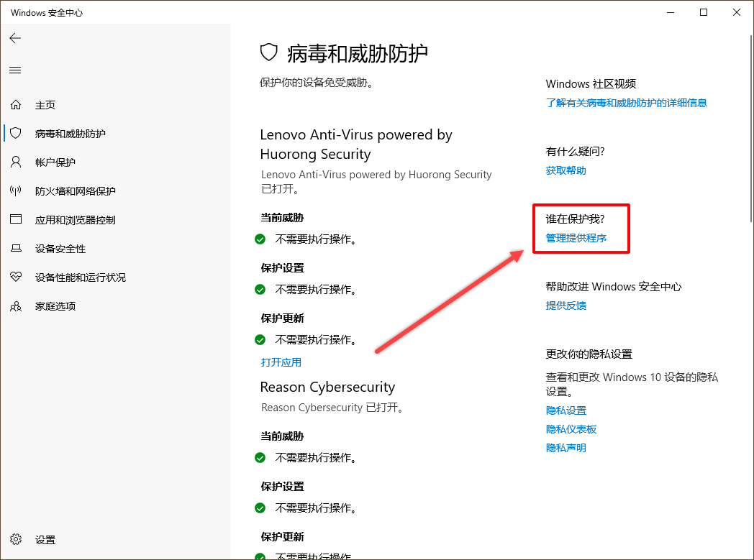
Task: Click 保护你的设备免受威胁 subtitle
Action: click(x=317, y=83)
